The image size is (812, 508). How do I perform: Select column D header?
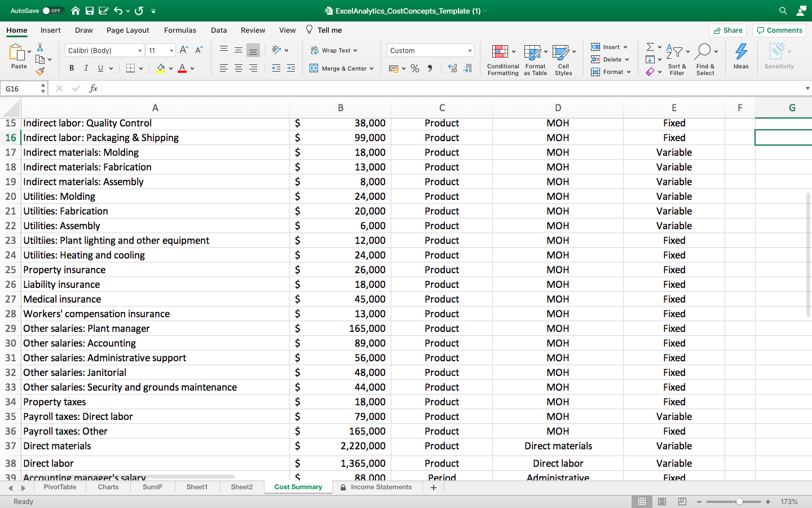pyautogui.click(x=558, y=108)
